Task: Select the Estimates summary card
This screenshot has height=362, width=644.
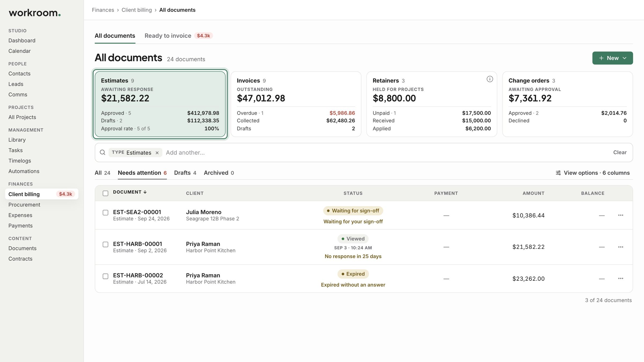Action: pos(160,104)
